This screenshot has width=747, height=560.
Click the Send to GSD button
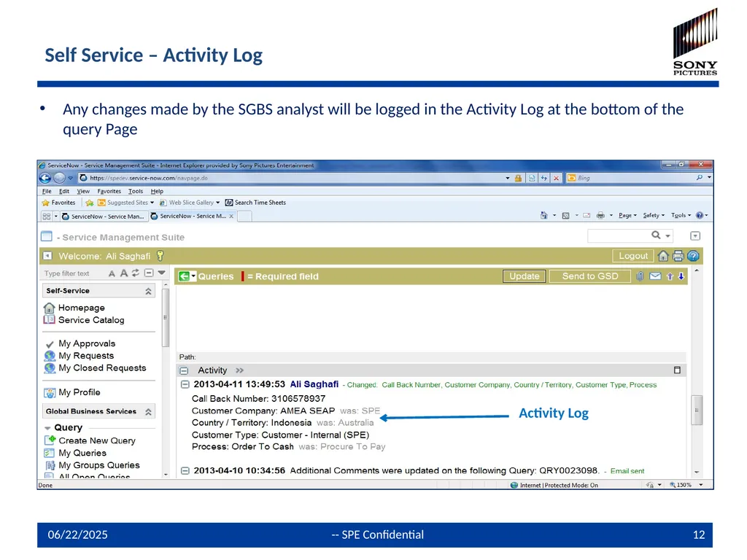click(589, 276)
